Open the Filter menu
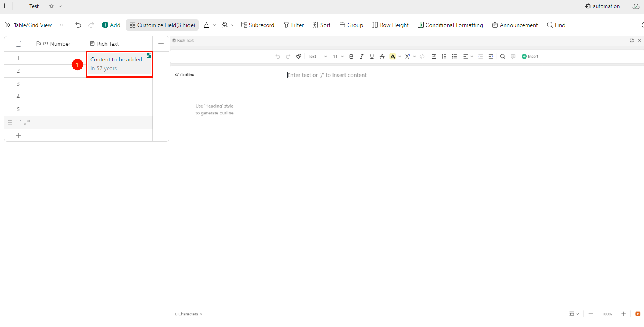The width and height of the screenshot is (644, 327). [x=293, y=25]
